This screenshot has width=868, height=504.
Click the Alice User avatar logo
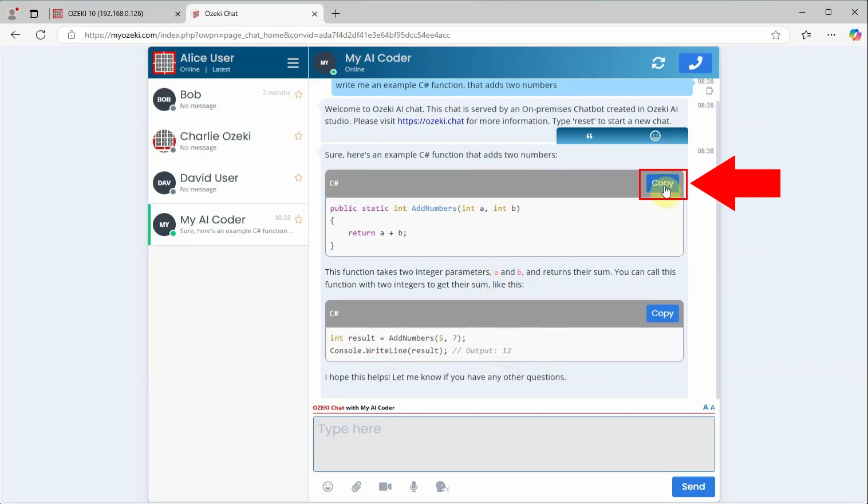tap(164, 62)
